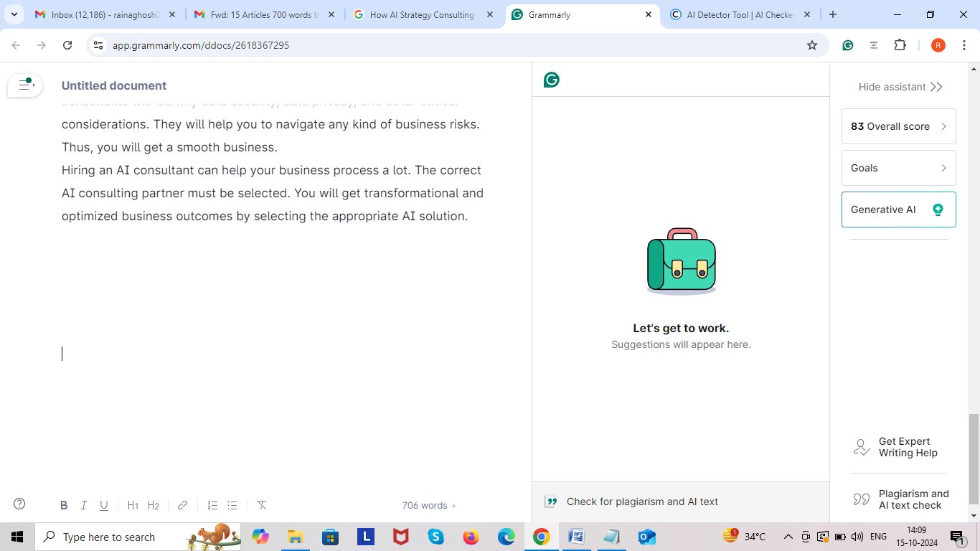Open the volume control in system tray
980x551 pixels.
click(857, 537)
